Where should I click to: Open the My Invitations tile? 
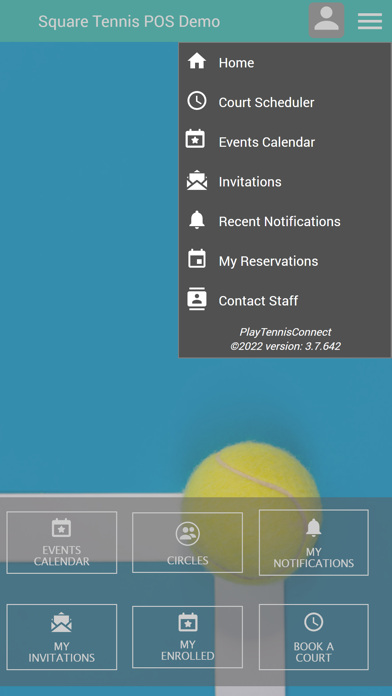tap(62, 637)
